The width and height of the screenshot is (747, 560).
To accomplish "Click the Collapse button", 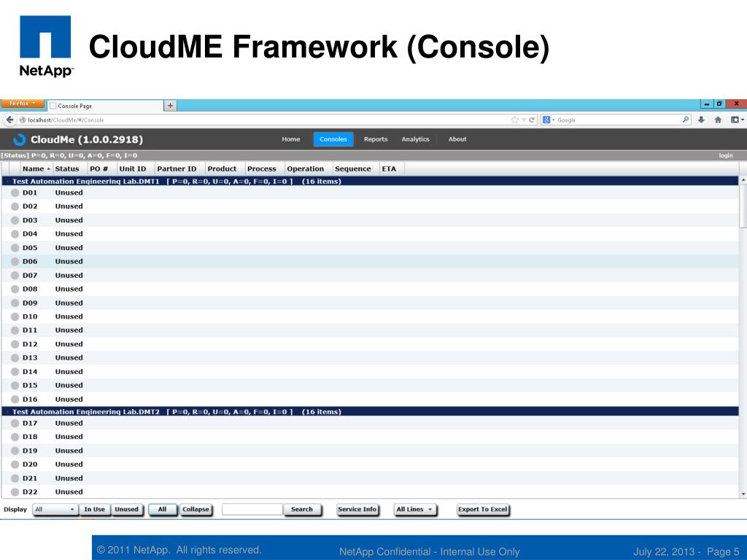I will 196,510.
